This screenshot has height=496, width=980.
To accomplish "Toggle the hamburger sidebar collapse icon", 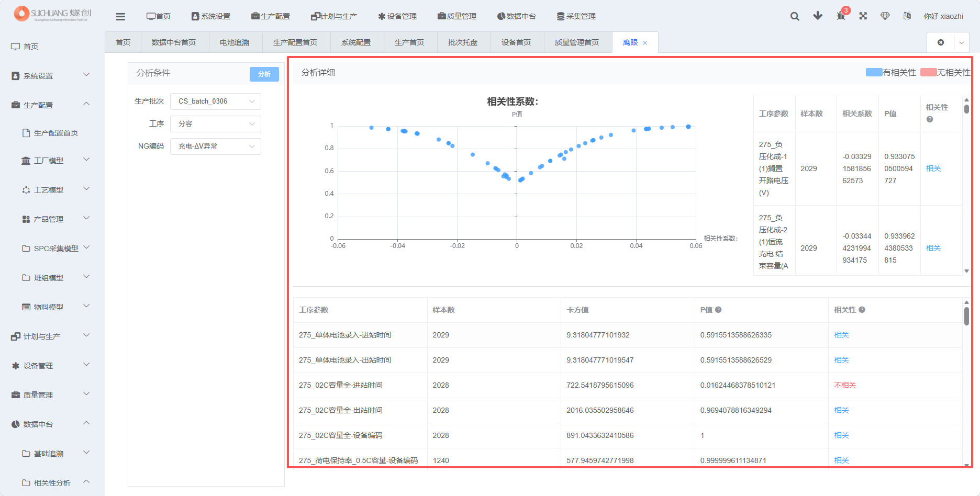I will point(120,17).
